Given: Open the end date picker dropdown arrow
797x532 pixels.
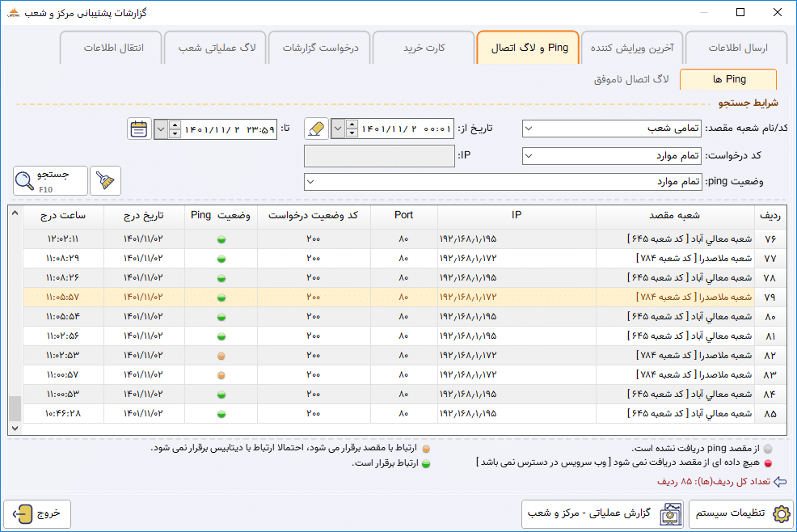Looking at the screenshot, I should coord(161,129).
